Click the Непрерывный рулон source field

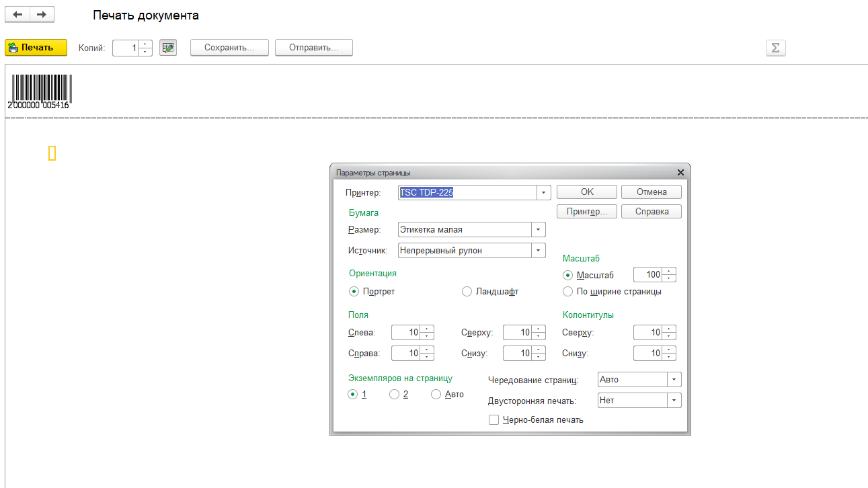pyautogui.click(x=465, y=251)
